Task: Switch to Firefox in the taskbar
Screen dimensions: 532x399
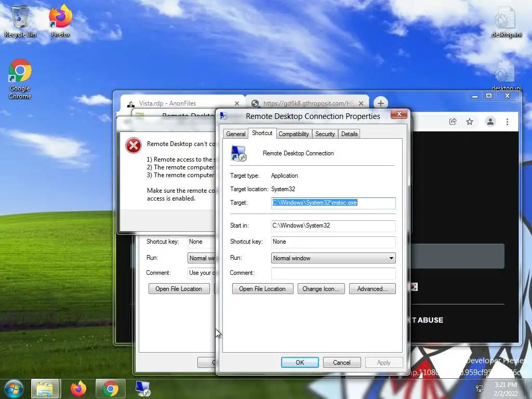Action: click(78, 389)
